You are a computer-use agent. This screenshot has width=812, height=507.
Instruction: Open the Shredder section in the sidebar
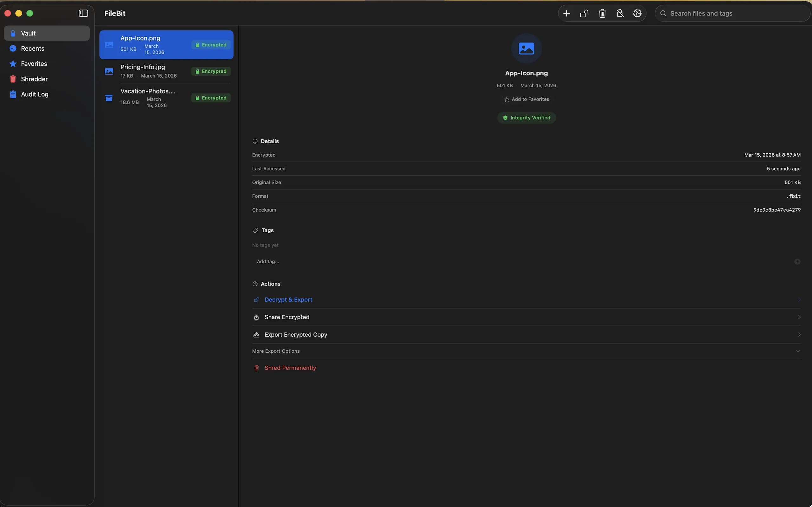click(35, 79)
